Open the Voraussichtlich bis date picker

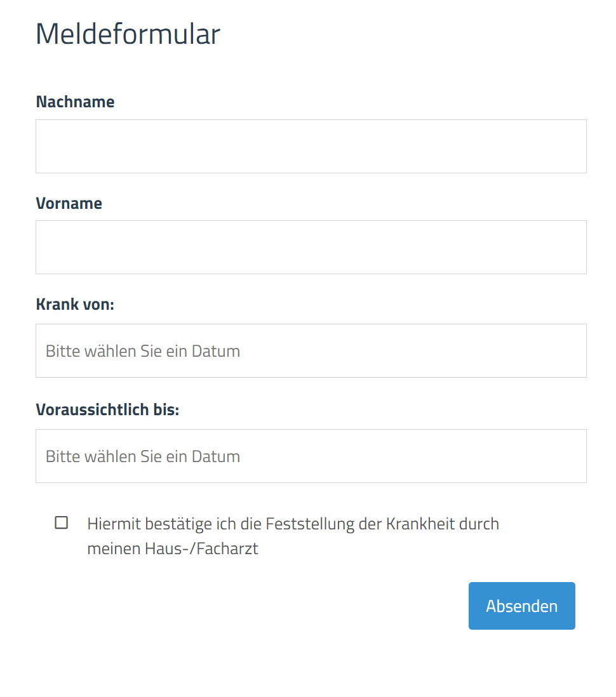pyautogui.click(x=311, y=456)
